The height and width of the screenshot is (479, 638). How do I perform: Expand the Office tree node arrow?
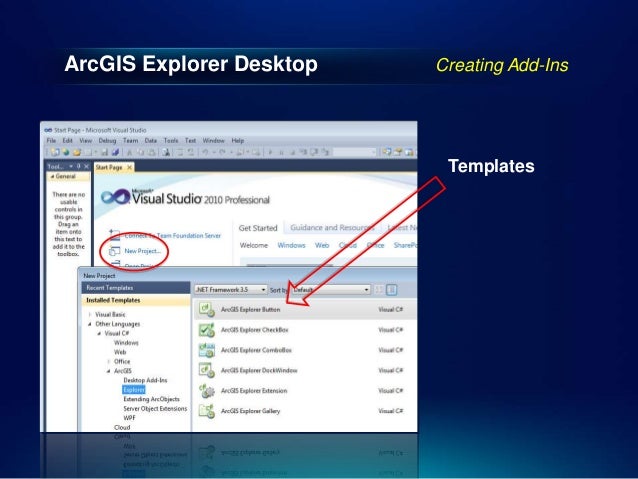coord(108,361)
